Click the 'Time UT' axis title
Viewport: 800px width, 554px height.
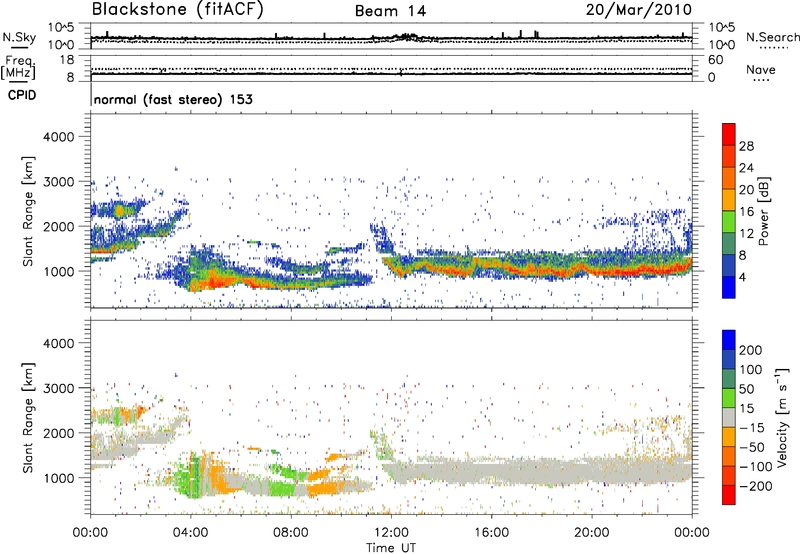tap(391, 548)
